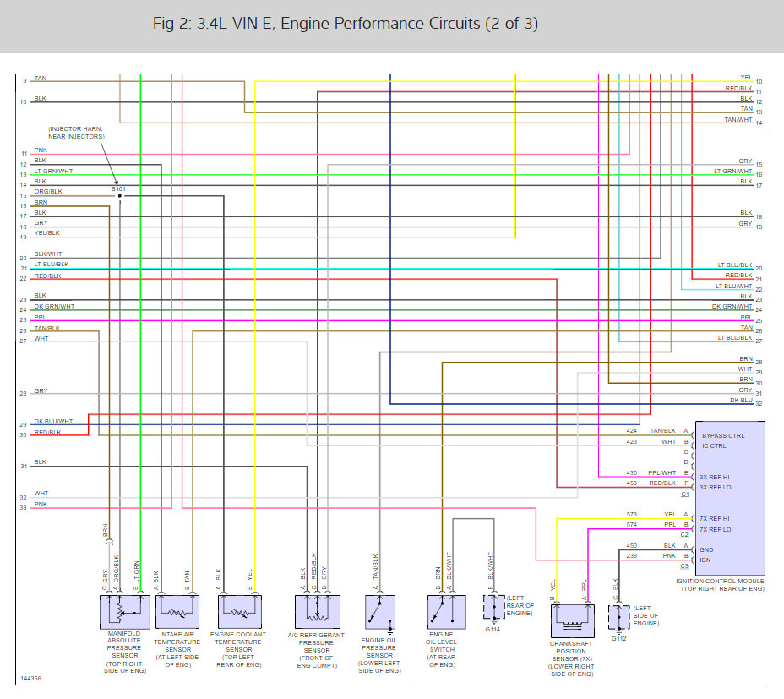Viewport: 784px width, 699px height.
Task: Click the Manifold Absolute Pressure Sensor symbol
Action: [x=125, y=612]
